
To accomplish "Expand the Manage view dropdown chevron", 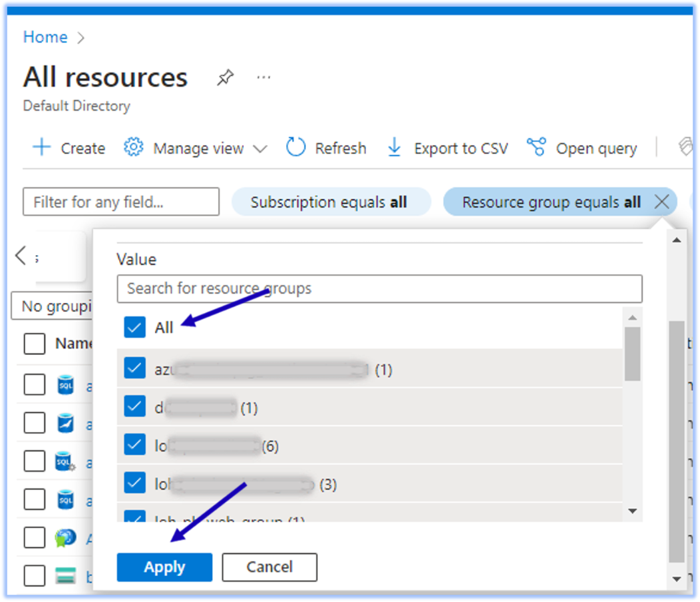I will (x=260, y=149).
